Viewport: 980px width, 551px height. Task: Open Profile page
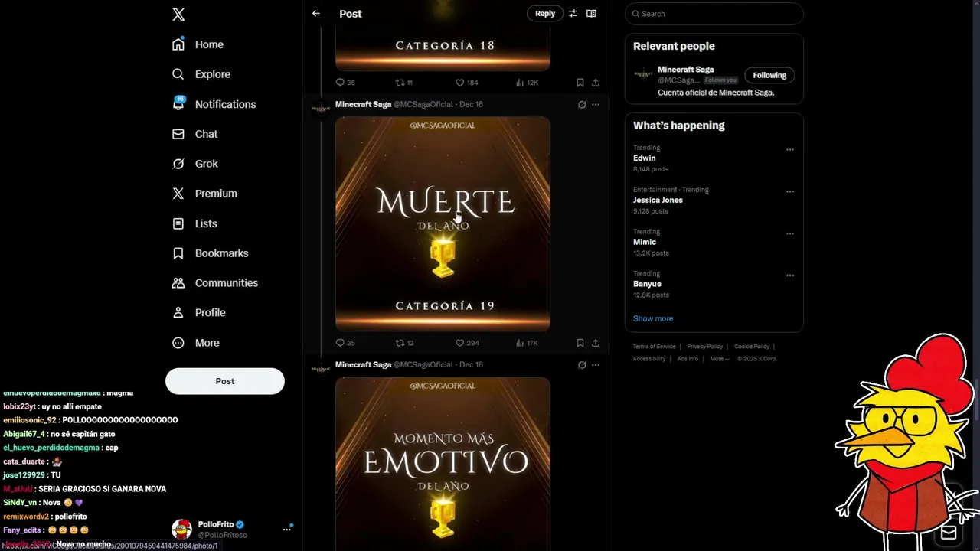coord(199,313)
